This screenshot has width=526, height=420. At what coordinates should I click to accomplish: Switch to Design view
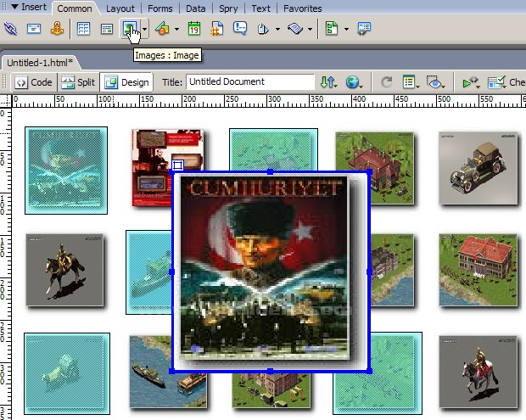126,82
